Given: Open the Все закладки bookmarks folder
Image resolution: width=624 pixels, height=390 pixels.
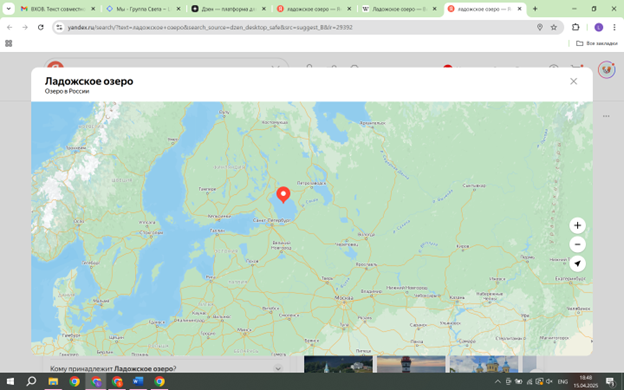Looking at the screenshot, I should 597,43.
